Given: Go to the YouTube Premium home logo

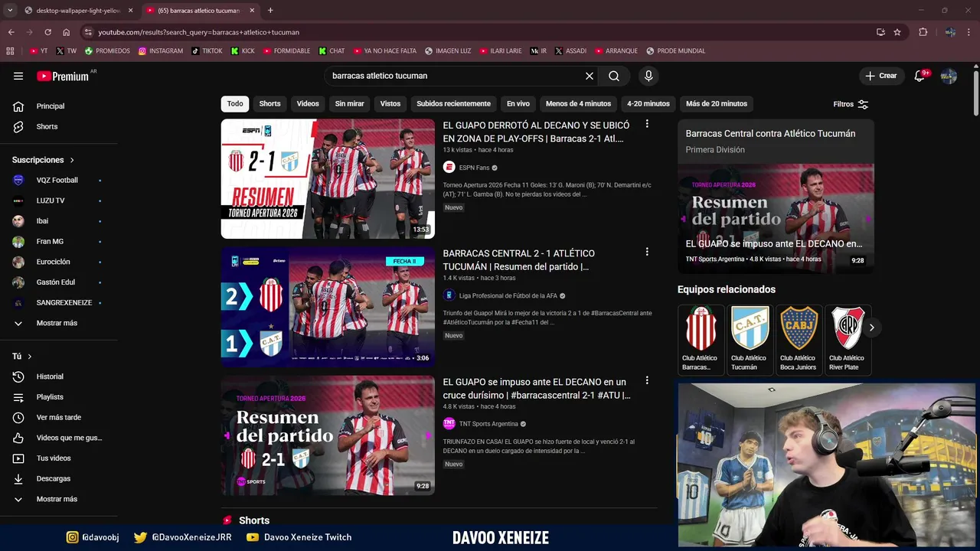Looking at the screenshot, I should click(x=63, y=76).
